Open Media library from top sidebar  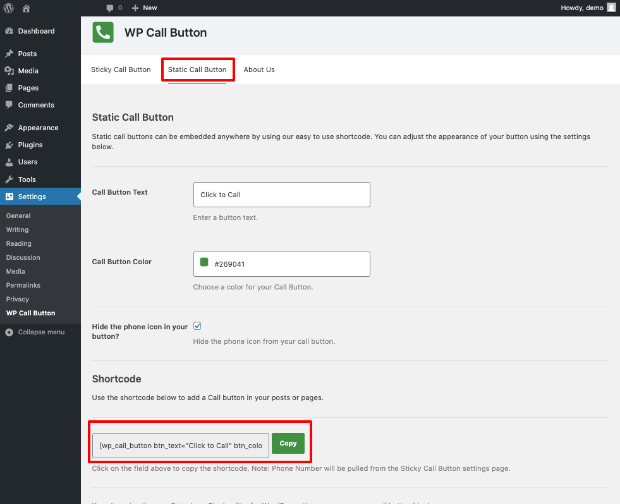28,71
